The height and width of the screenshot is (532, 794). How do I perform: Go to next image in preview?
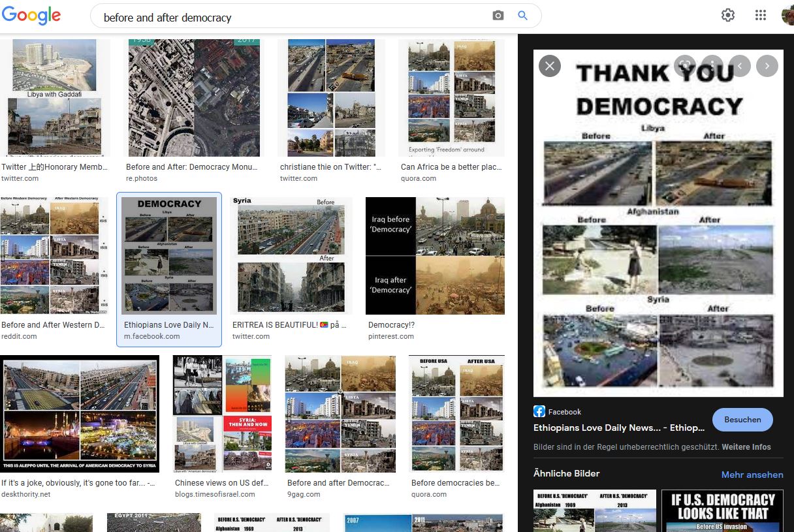coord(767,65)
